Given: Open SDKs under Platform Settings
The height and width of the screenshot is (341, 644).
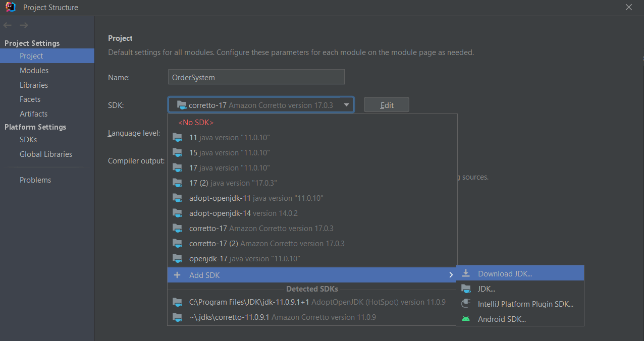Looking at the screenshot, I should 47,139.
